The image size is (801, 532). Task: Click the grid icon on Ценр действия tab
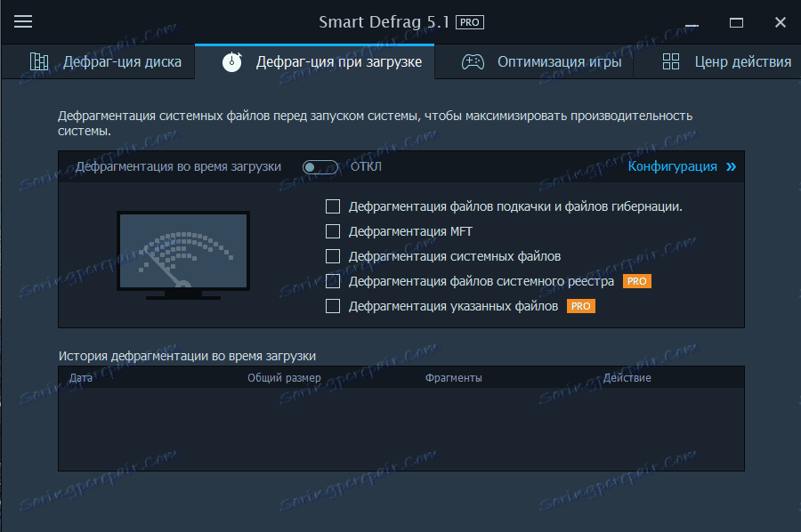[670, 62]
